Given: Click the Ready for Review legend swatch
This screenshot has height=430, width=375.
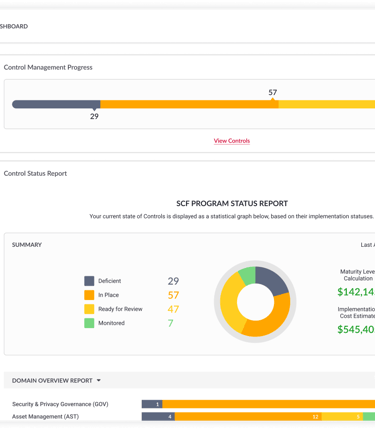Looking at the screenshot, I should point(89,309).
